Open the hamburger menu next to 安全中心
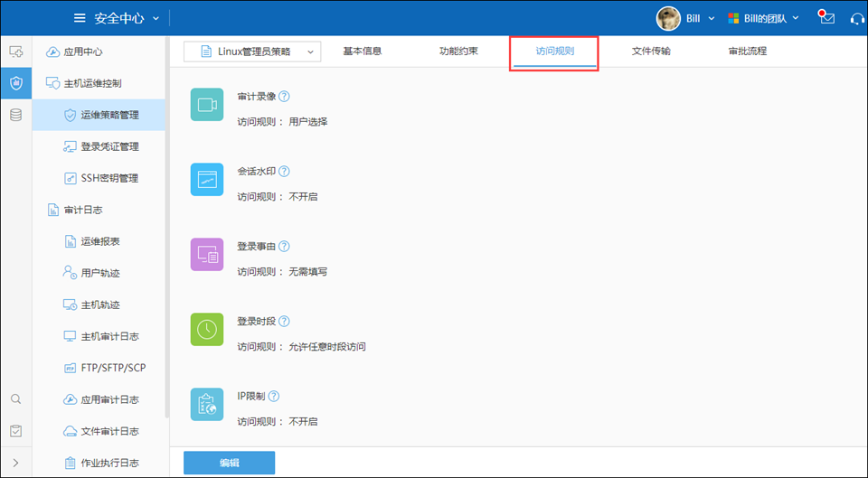 tap(80, 18)
